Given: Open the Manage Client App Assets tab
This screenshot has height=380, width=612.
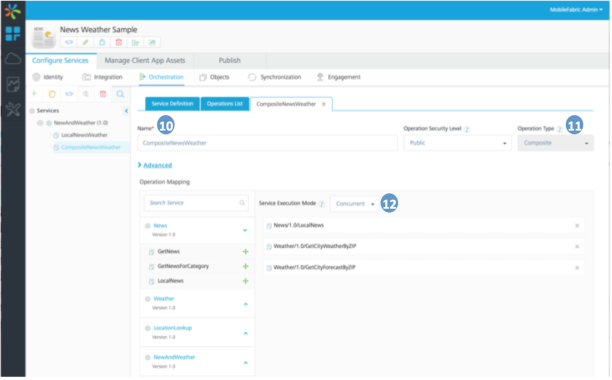Looking at the screenshot, I should 145,60.
